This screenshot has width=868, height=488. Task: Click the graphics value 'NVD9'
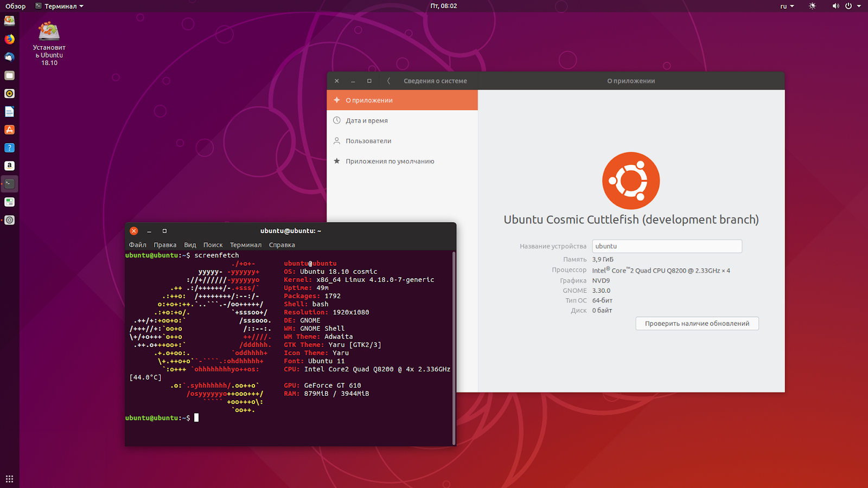[601, 280]
